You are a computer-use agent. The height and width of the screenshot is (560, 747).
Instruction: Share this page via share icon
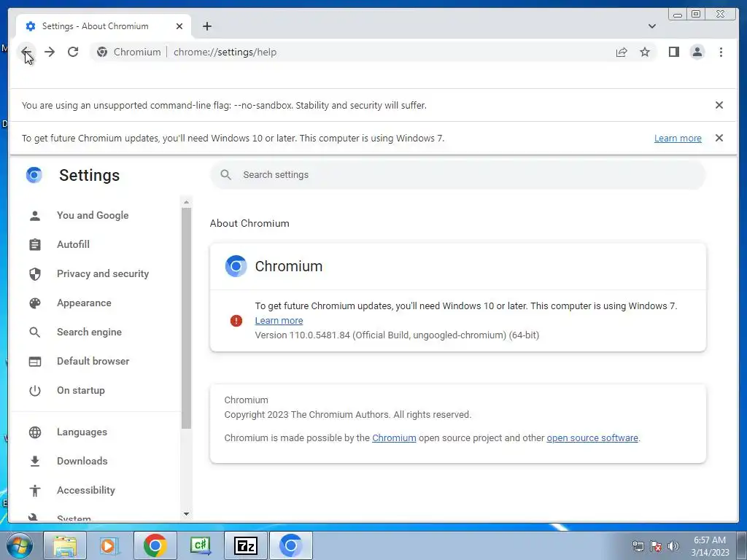[x=622, y=52]
